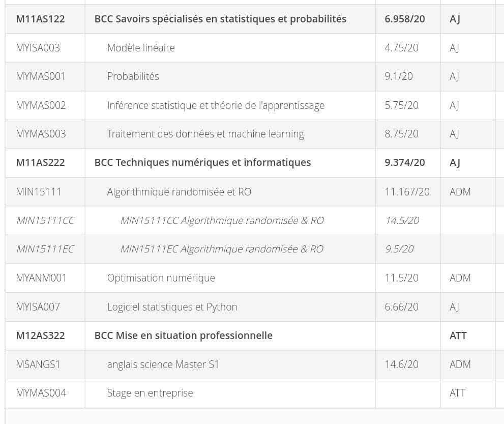Select Inférence statistique et théorie de l'apprentissage
This screenshot has height=424, width=504.
pos(216,105)
